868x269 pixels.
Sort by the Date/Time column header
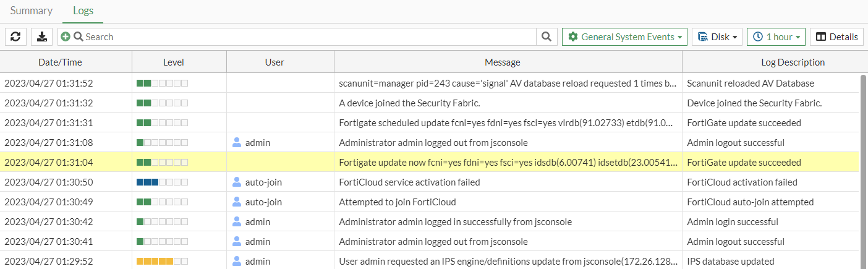pos(60,62)
